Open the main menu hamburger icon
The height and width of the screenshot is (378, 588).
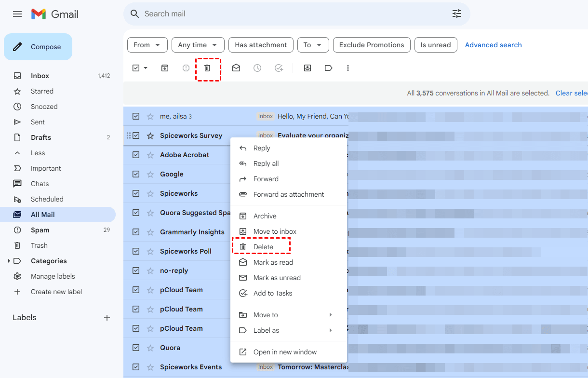(x=17, y=14)
